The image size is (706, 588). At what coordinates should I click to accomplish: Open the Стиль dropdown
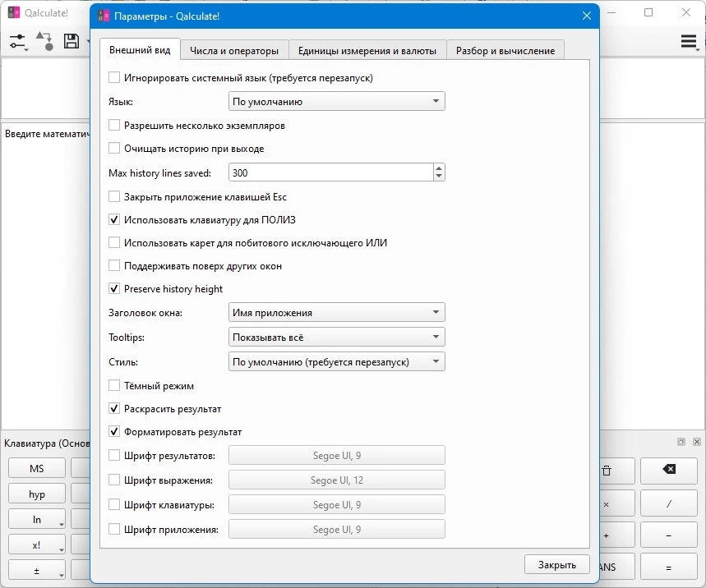337,361
